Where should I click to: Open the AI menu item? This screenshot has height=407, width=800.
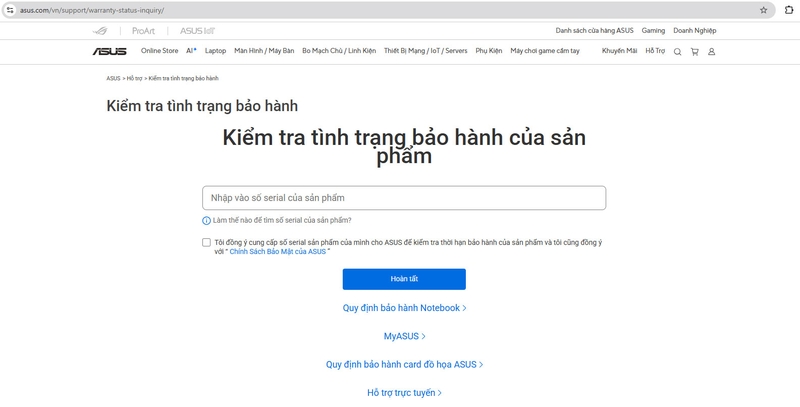click(x=191, y=51)
